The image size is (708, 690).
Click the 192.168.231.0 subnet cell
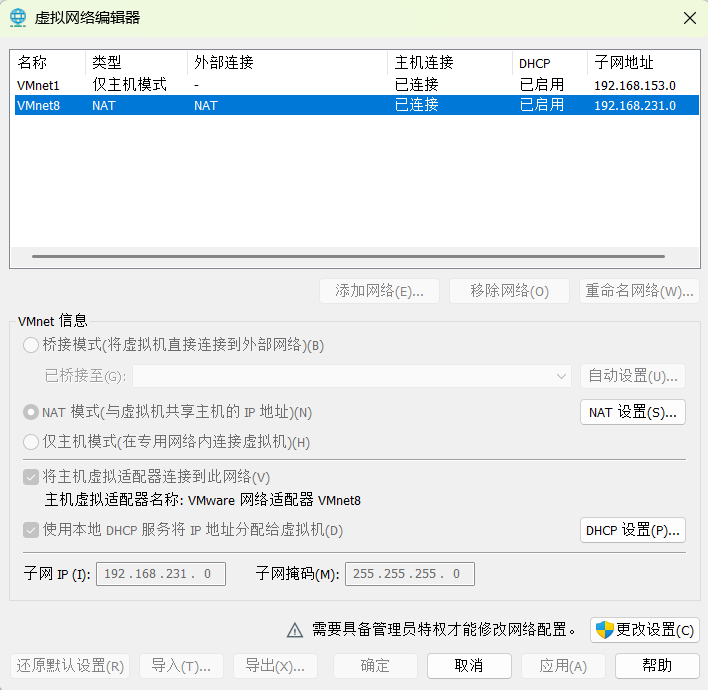click(x=635, y=106)
